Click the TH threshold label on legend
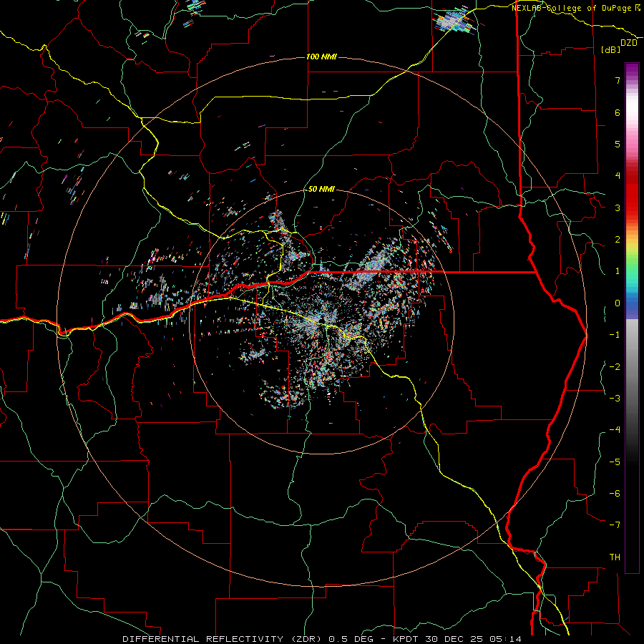644x644 pixels. pos(615,557)
